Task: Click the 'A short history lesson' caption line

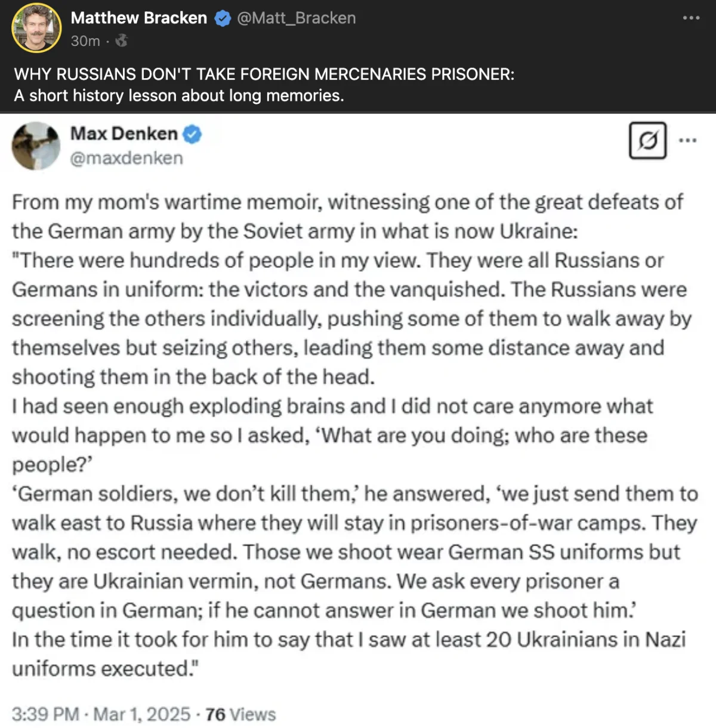Action: pos(179,95)
